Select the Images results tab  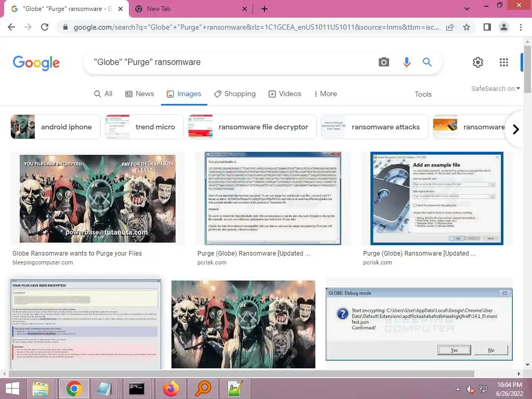[184, 94]
